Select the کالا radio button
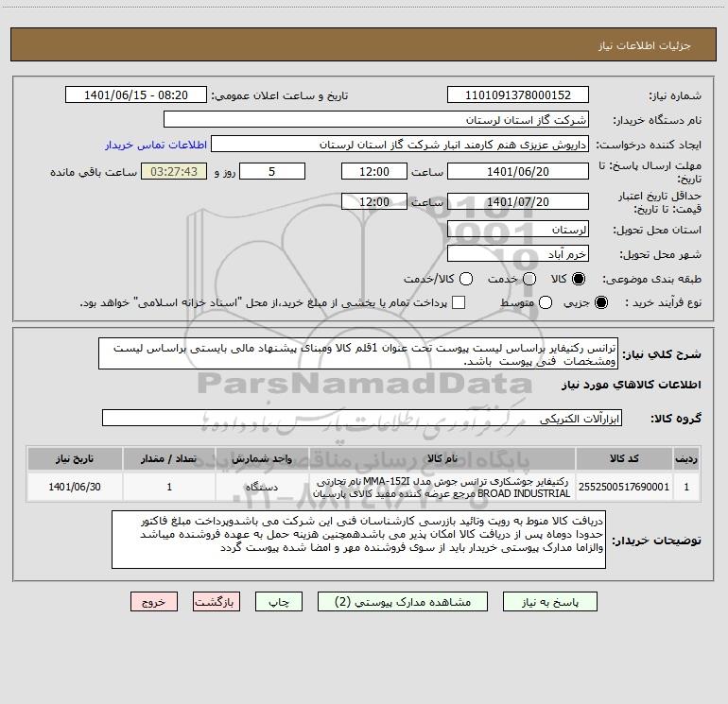Image resolution: width=728 pixels, height=704 pixels. click(x=579, y=279)
